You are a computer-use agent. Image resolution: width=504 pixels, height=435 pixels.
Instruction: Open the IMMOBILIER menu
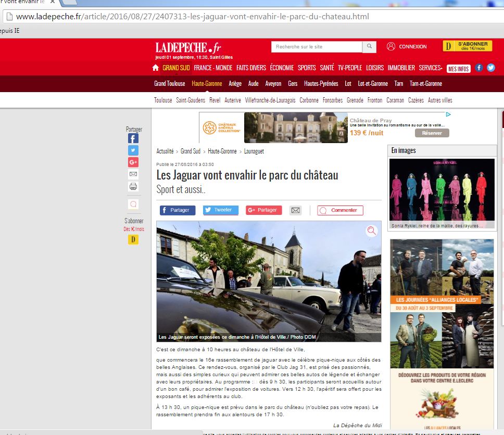(x=401, y=68)
